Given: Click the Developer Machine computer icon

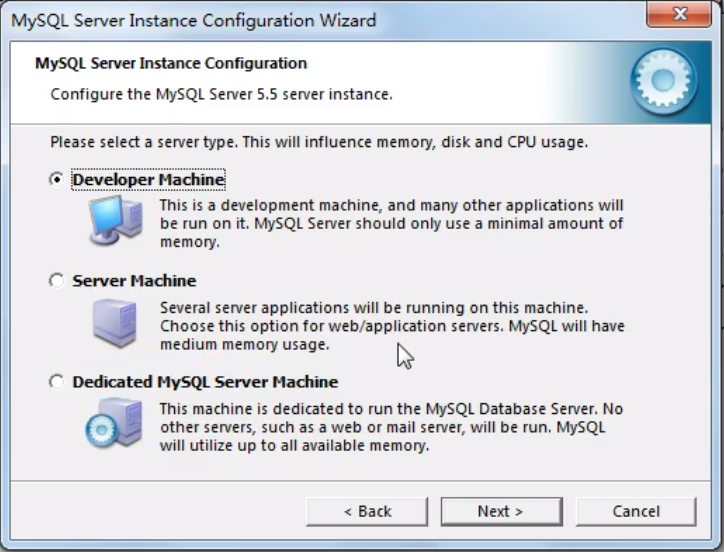Looking at the screenshot, I should coord(115,220).
